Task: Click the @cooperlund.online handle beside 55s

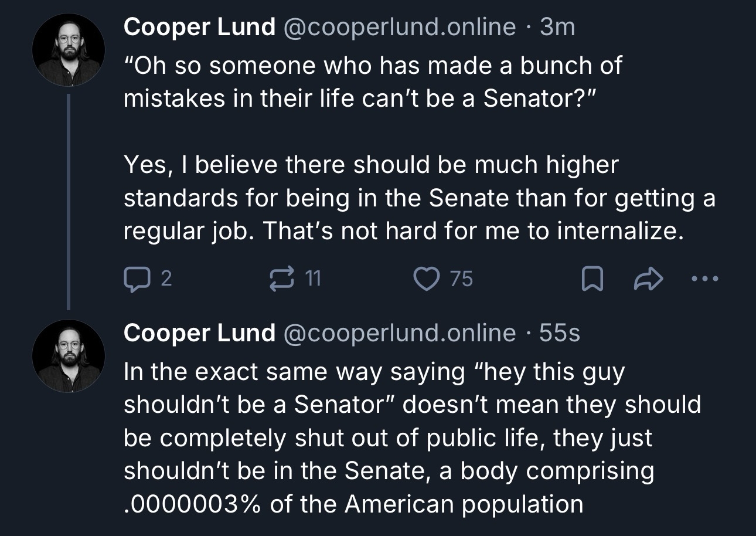Action: click(x=399, y=333)
